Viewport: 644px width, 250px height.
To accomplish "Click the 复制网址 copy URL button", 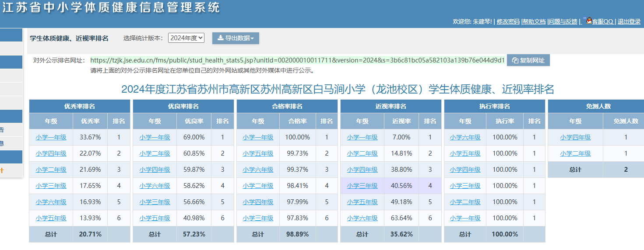I will coord(528,60).
